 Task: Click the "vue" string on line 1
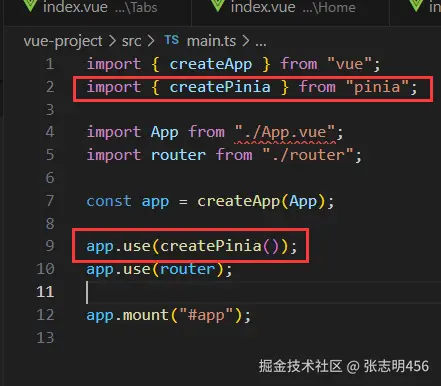coord(349,64)
